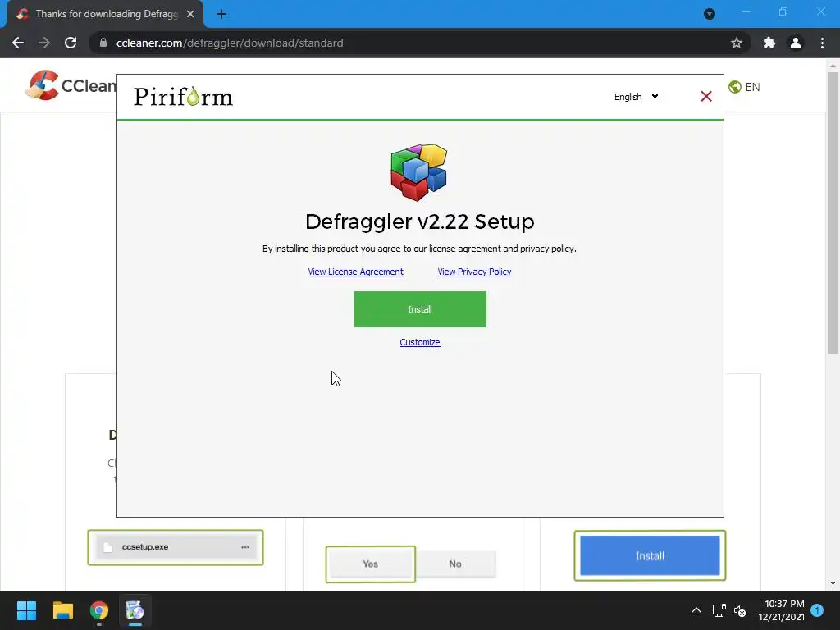Image resolution: width=840 pixels, height=630 pixels.
Task: Click the green Install button in the setup dialog
Action: (420, 309)
